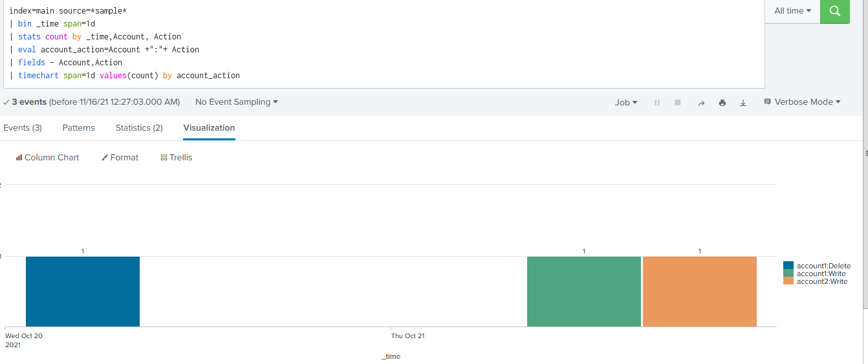
Task: Click the share job arrow icon
Action: [701, 102]
